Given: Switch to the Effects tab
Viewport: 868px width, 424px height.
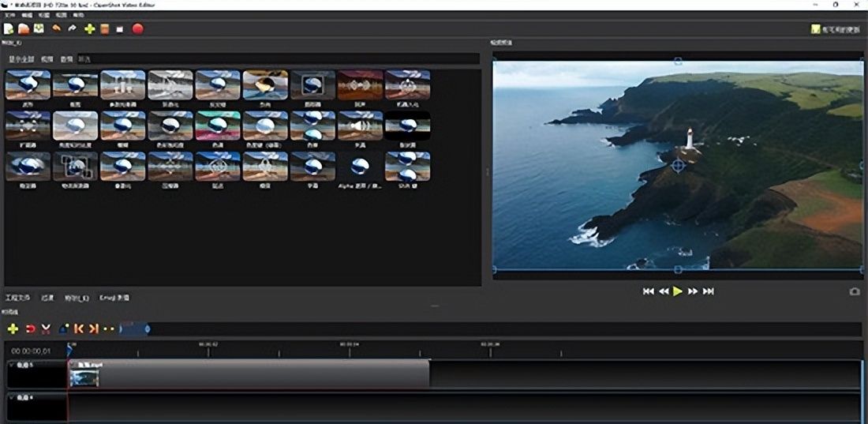Looking at the screenshot, I should (77, 298).
